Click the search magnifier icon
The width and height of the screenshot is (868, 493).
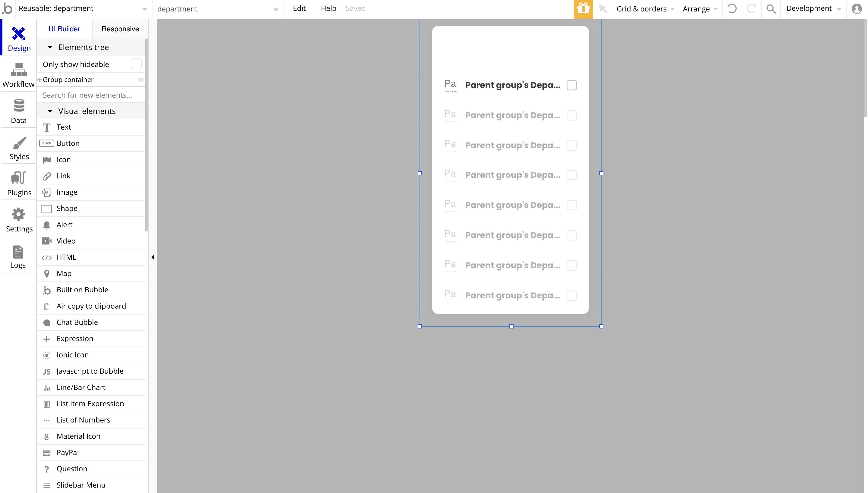771,9
